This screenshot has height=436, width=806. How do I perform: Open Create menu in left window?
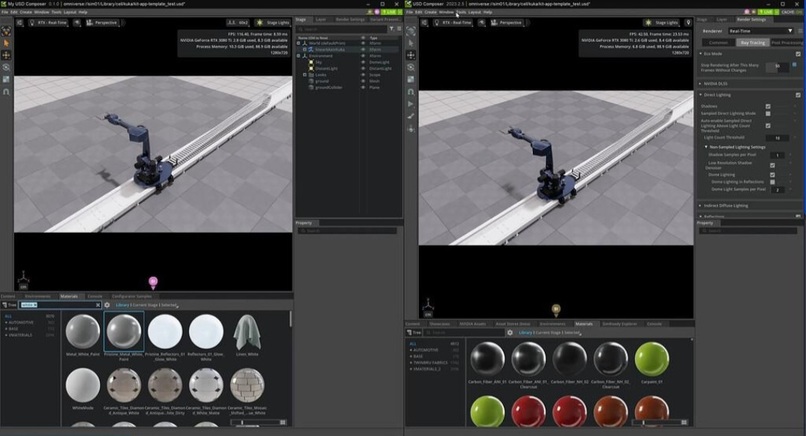(25, 12)
